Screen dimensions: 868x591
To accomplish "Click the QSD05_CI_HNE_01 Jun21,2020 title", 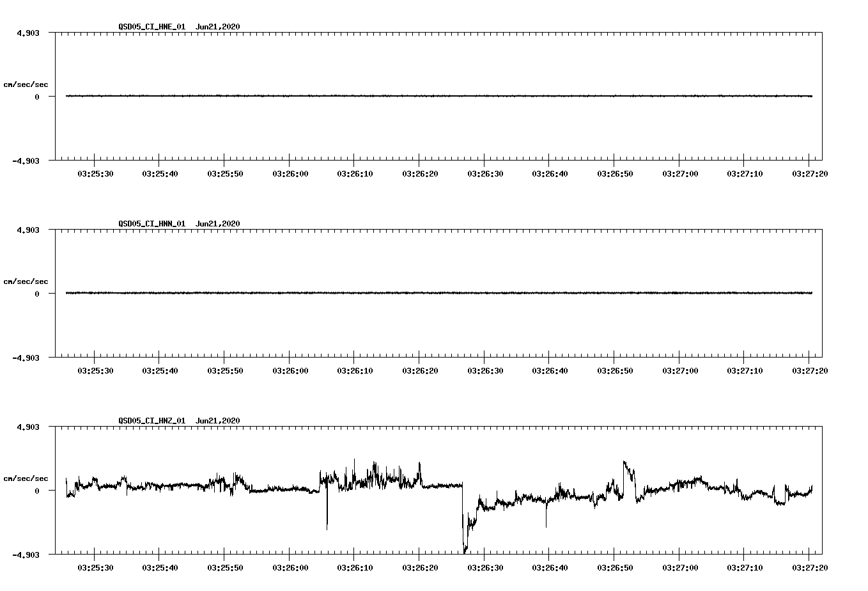I will (x=180, y=27).
